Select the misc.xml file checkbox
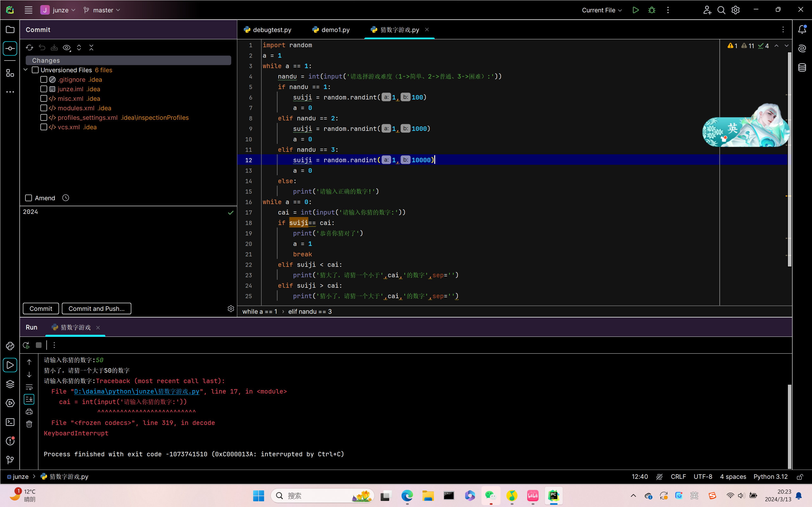This screenshot has height=507, width=812. 44,99
